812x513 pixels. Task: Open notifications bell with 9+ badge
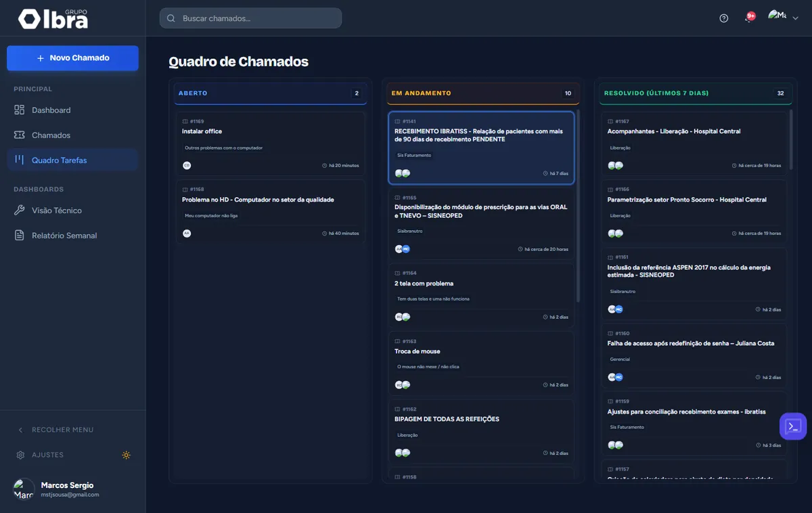[x=749, y=18]
